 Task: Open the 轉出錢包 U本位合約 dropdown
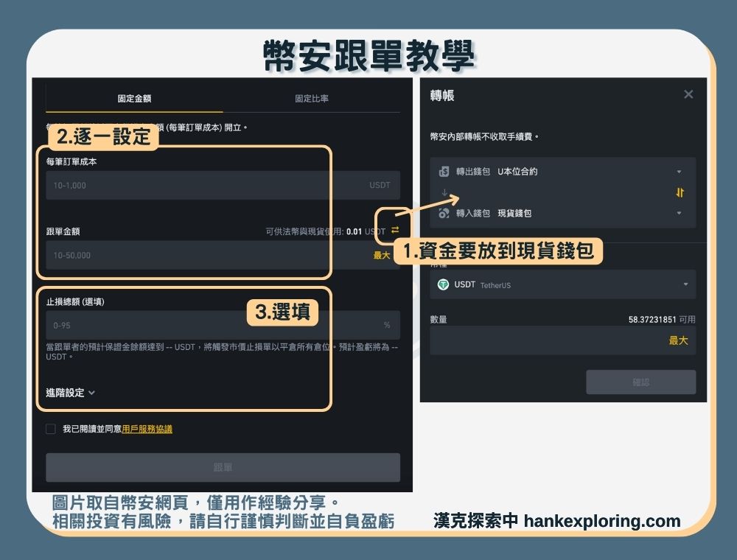[562, 172]
